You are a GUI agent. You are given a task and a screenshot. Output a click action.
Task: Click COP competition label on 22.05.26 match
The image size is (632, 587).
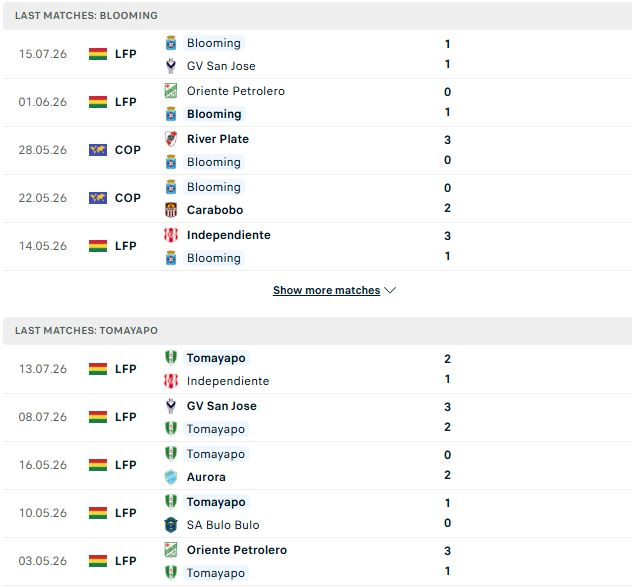128,198
